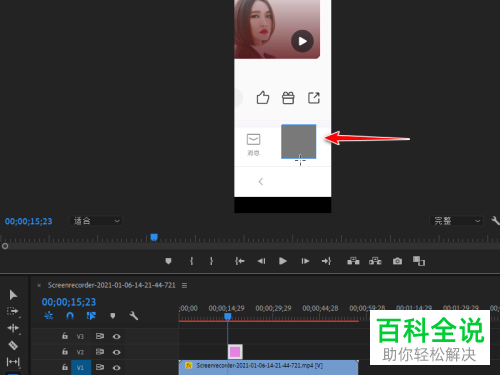500x375 pixels.
Task: Click the program monitor timecode 00;00;15;23
Action: (x=28, y=221)
